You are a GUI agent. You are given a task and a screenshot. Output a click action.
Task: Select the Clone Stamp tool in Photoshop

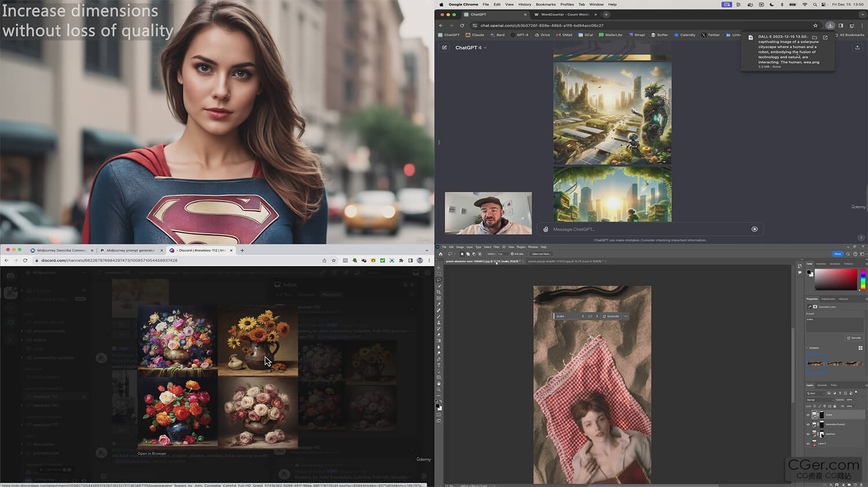[439, 322]
